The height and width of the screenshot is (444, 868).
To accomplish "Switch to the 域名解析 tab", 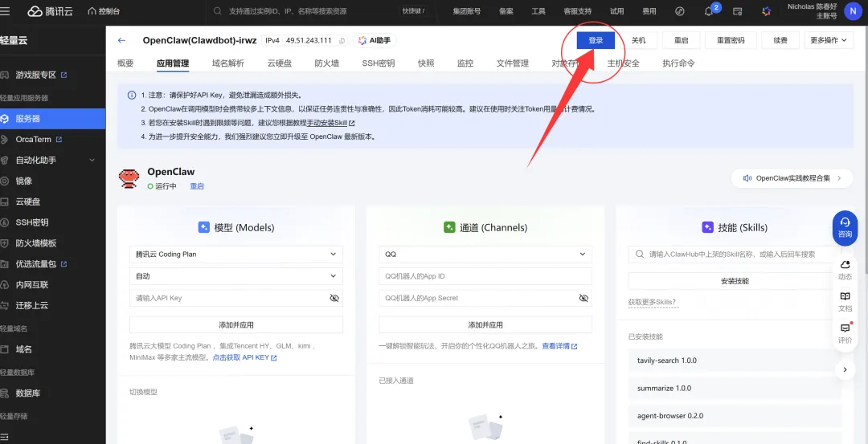I will (228, 63).
